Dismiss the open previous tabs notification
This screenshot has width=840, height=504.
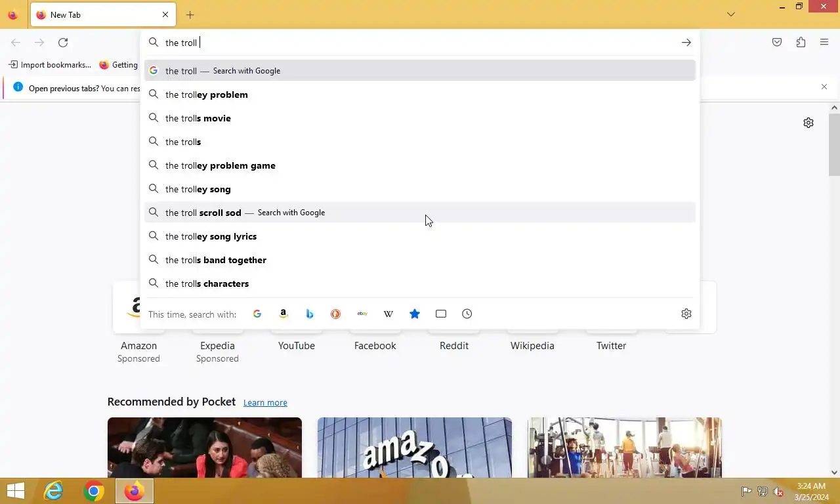pos(824,87)
